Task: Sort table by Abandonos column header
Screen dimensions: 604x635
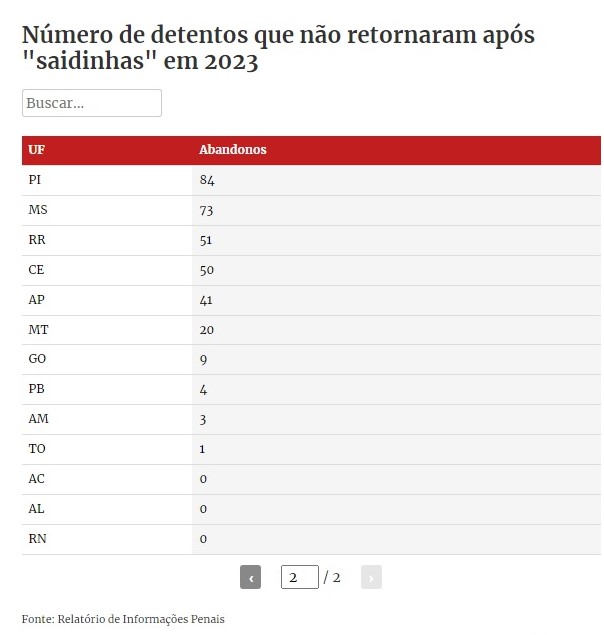Action: (232, 150)
